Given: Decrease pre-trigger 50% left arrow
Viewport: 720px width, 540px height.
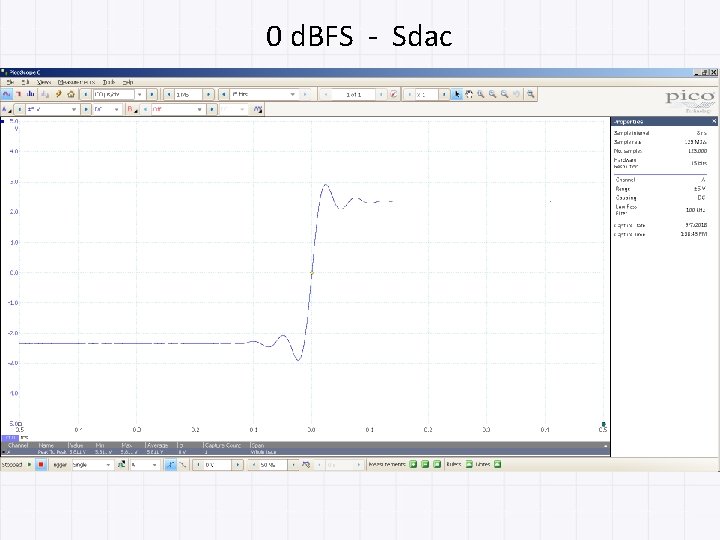Looking at the screenshot, I should pos(253,465).
